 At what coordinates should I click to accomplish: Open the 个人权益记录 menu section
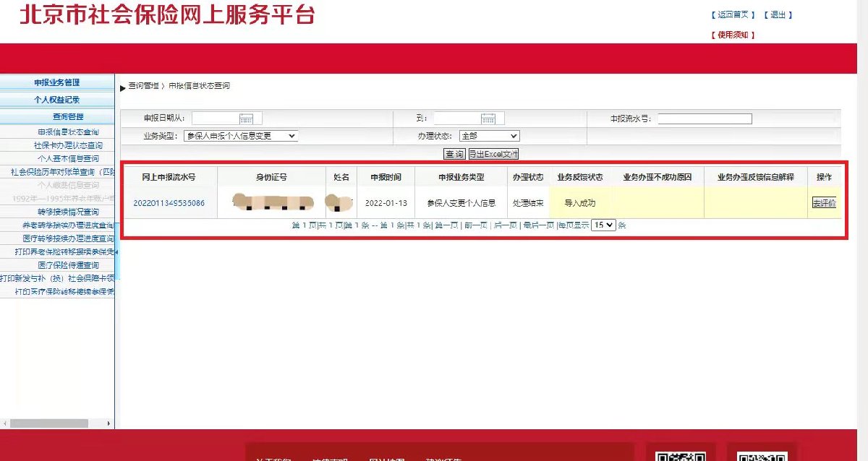click(x=57, y=100)
